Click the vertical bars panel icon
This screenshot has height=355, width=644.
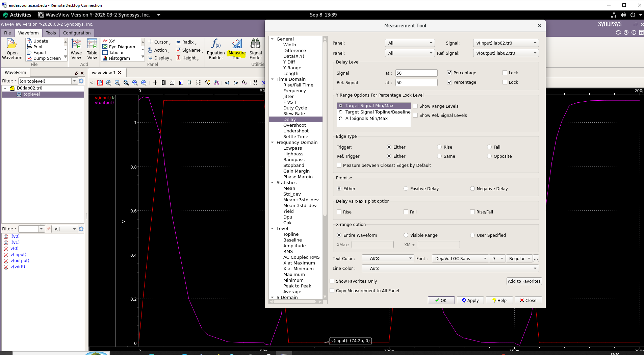[164, 82]
